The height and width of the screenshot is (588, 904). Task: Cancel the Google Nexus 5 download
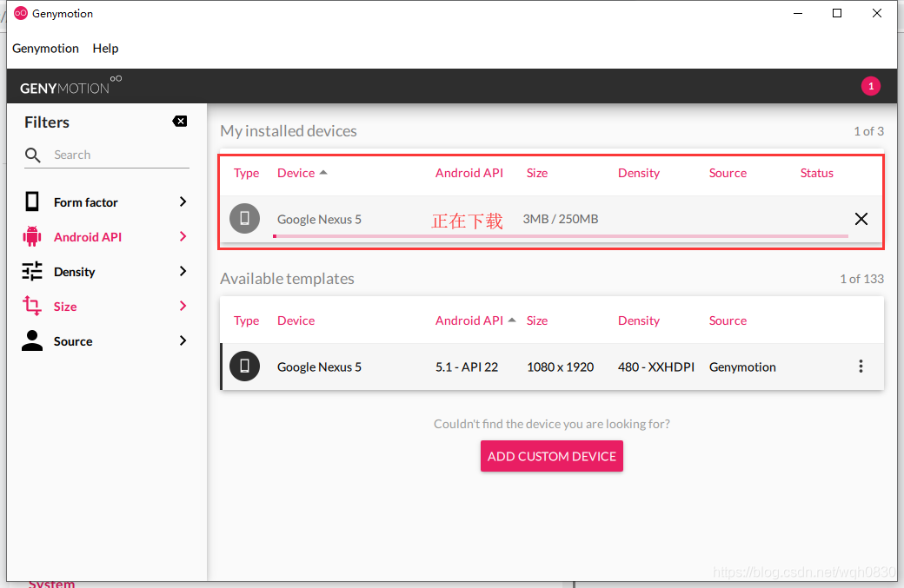861,219
